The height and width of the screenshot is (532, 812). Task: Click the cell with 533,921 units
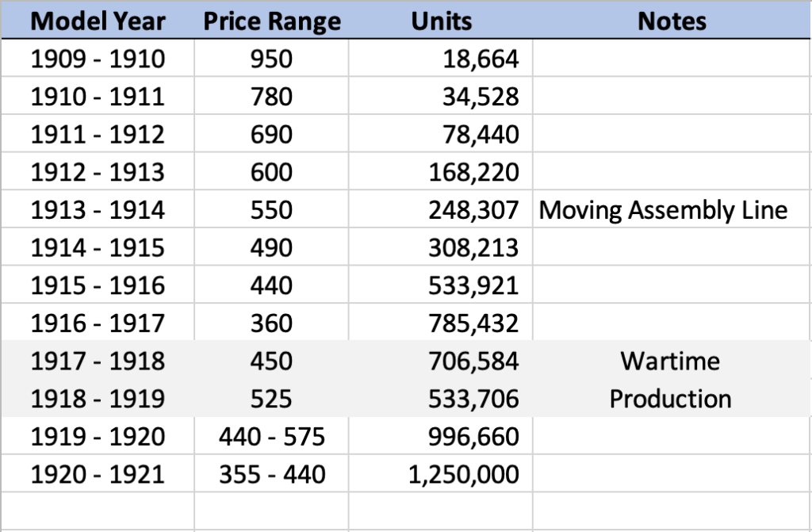(x=473, y=285)
